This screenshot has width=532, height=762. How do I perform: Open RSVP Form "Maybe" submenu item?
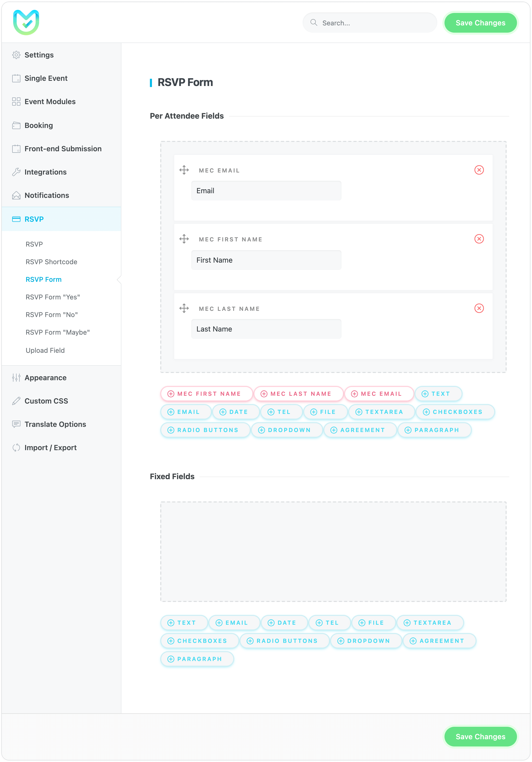click(x=58, y=332)
